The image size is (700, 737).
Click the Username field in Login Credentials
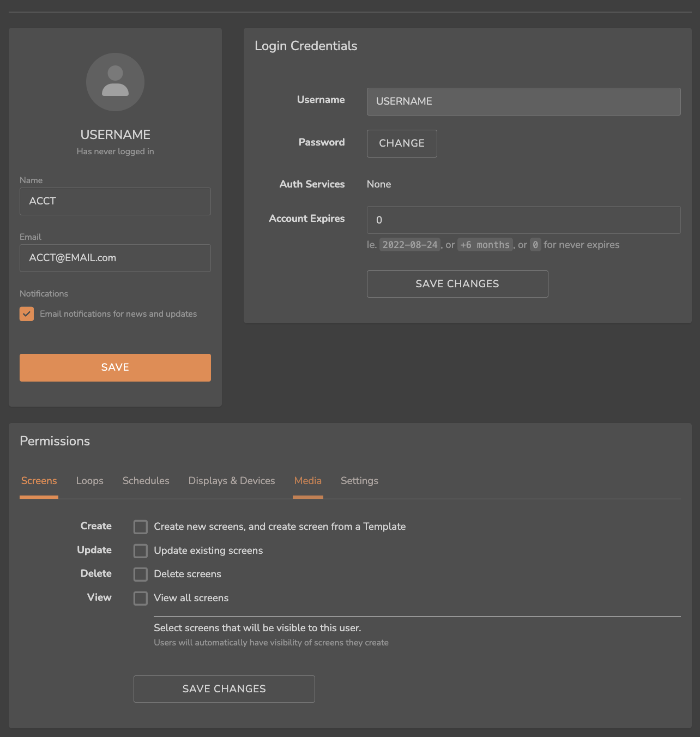pyautogui.click(x=523, y=101)
